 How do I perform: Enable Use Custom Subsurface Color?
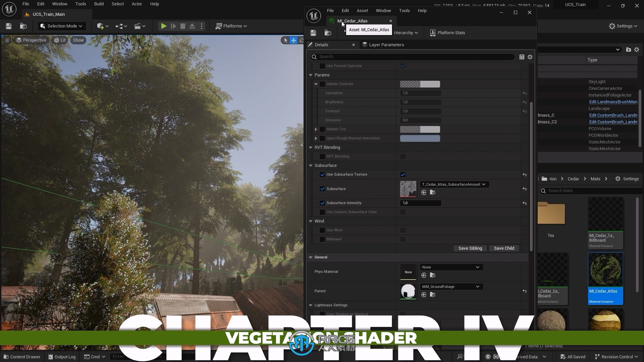(x=322, y=212)
